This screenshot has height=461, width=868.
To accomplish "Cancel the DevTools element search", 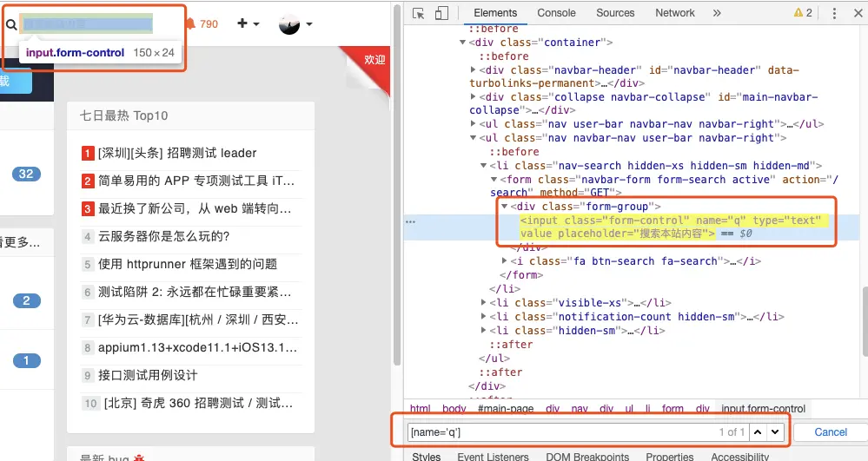I will [x=831, y=432].
